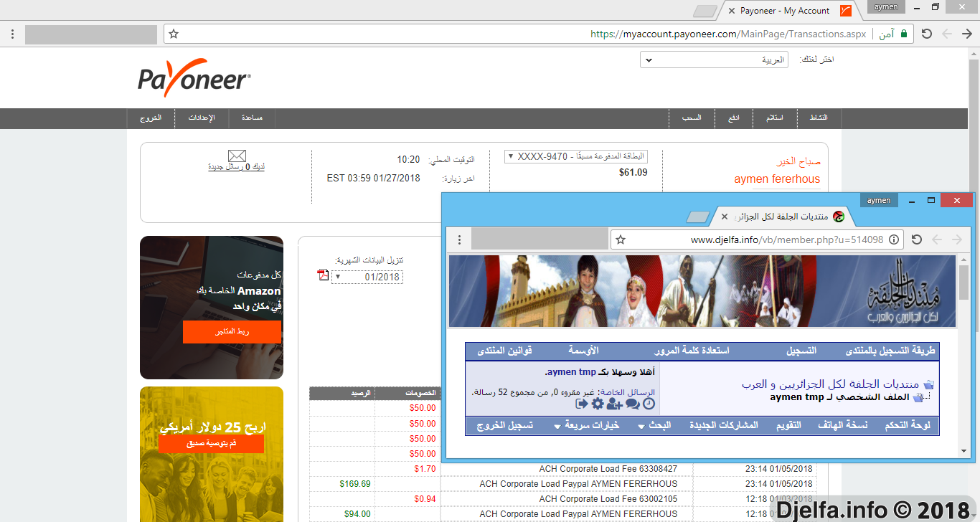
Task: Open لوحة التحكم control panel in forum
Action: (x=908, y=425)
